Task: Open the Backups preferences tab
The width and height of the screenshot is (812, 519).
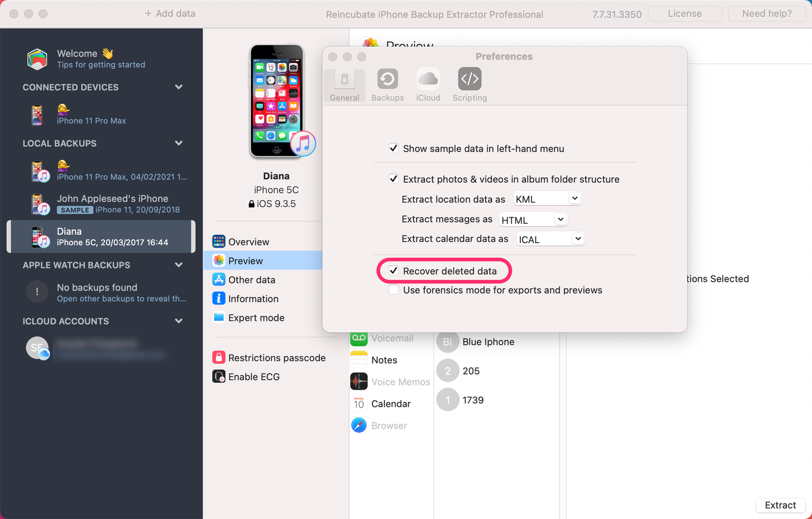Action: click(x=387, y=85)
